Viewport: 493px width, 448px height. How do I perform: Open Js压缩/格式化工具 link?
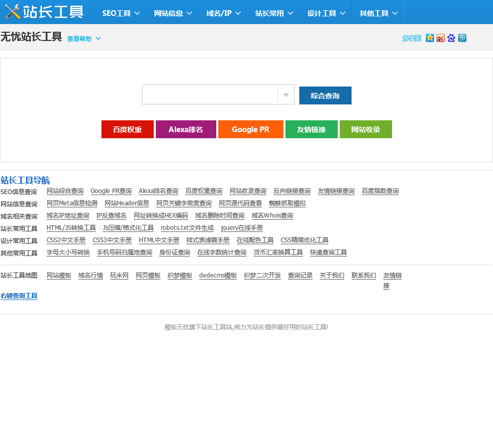pyautogui.click(x=128, y=228)
